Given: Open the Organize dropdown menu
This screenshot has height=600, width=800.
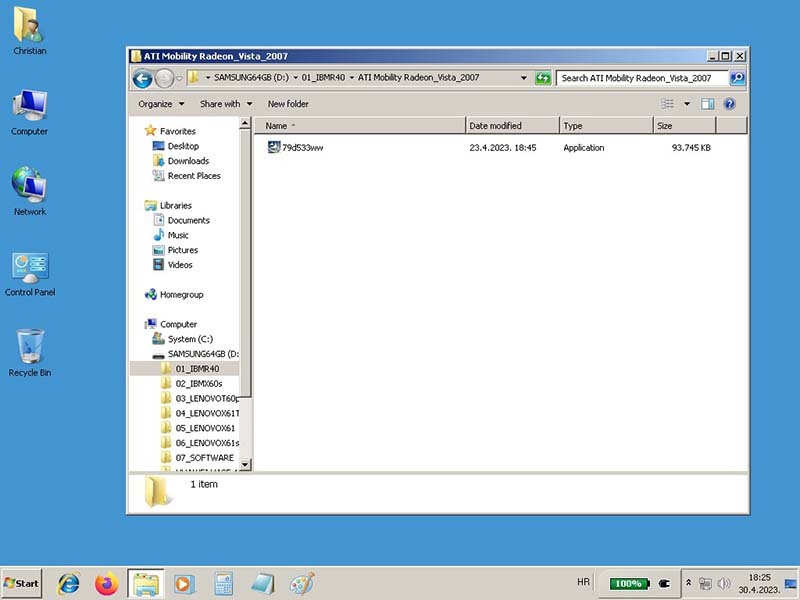Looking at the screenshot, I should click(161, 104).
